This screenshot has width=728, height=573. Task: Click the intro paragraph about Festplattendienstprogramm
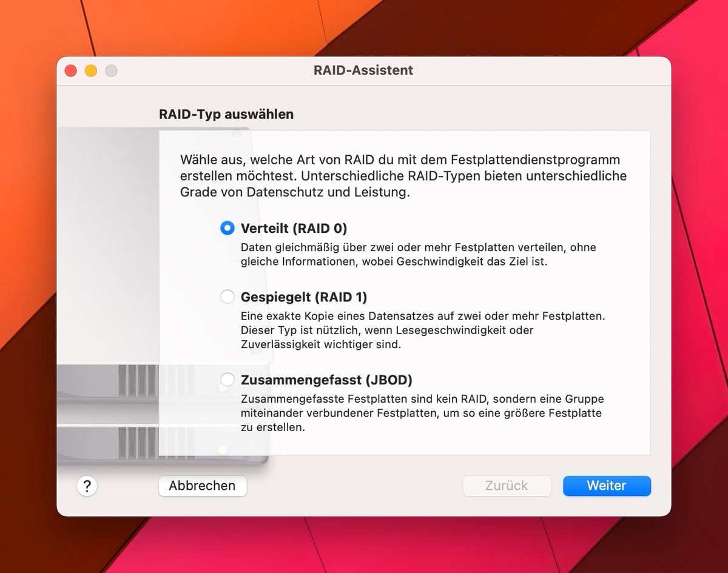point(403,176)
